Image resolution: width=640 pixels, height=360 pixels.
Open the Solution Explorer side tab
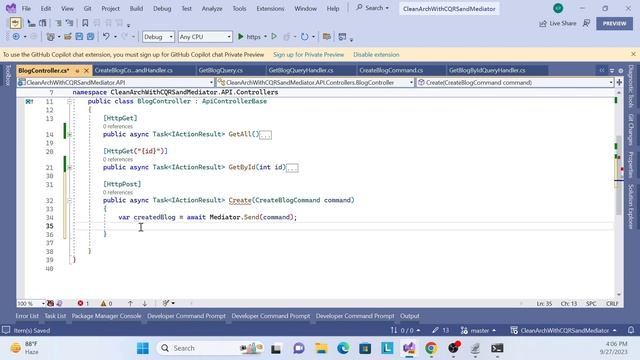[631, 207]
